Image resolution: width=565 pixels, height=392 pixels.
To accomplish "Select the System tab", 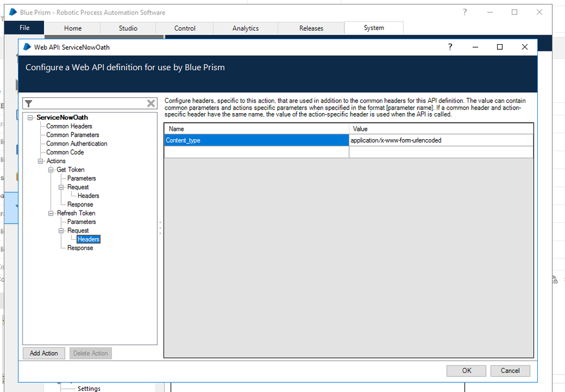I will pos(374,28).
